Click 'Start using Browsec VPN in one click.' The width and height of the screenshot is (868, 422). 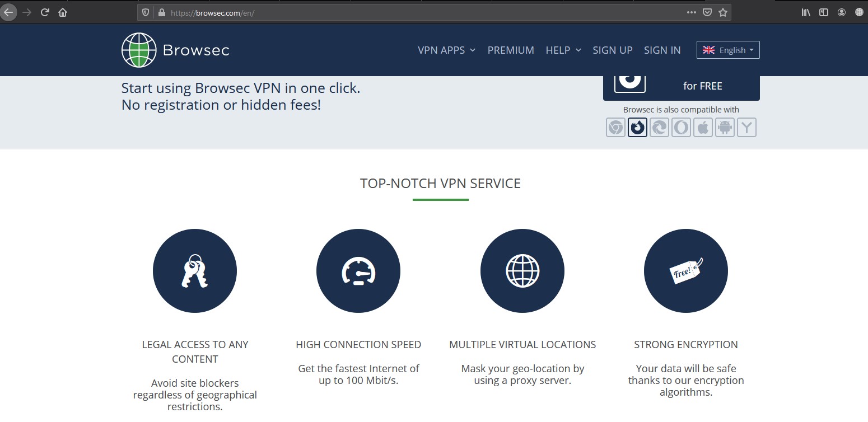click(x=241, y=88)
